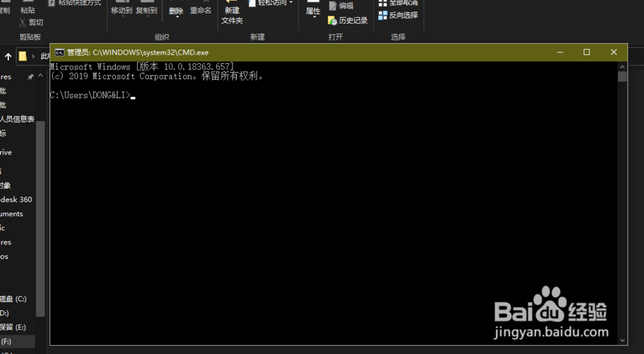Click the CMD prompt line C:\Users\DONG&LI>

pyautogui.click(x=90, y=95)
